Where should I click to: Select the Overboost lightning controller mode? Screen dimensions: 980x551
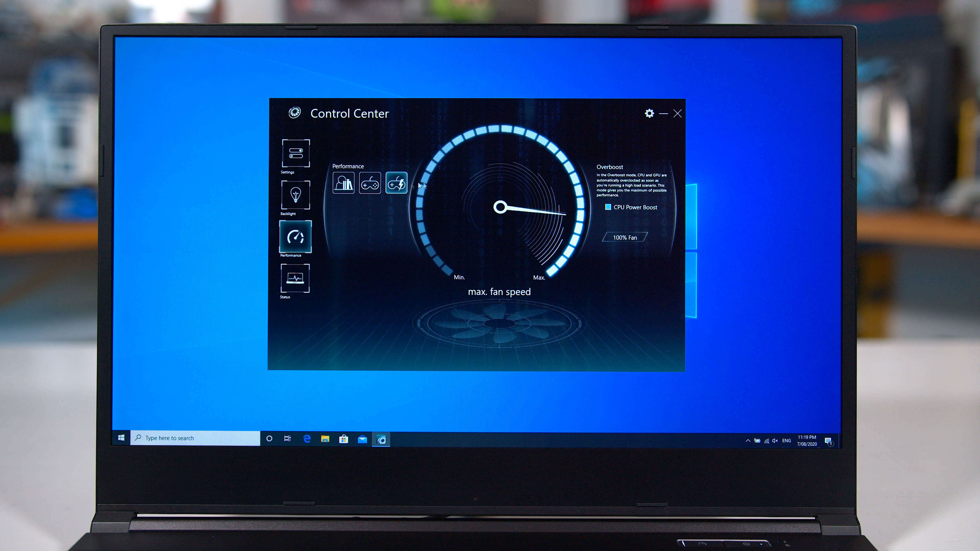pyautogui.click(x=396, y=183)
